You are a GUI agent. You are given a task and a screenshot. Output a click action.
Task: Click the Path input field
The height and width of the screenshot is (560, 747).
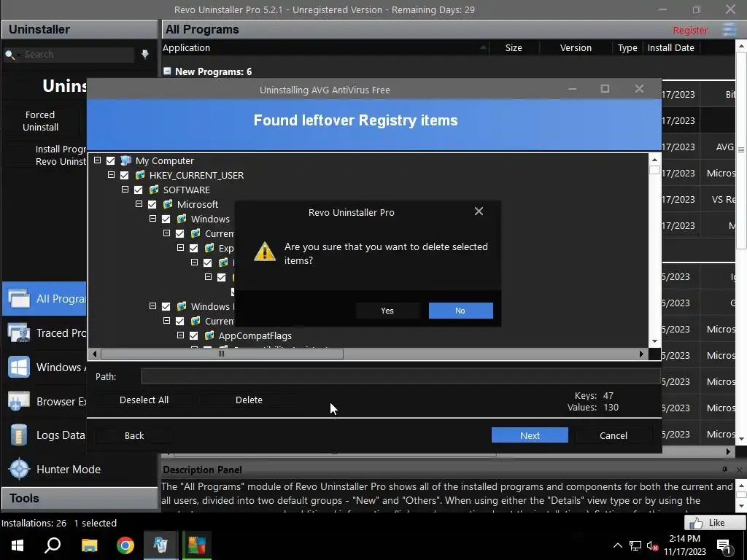tap(400, 376)
